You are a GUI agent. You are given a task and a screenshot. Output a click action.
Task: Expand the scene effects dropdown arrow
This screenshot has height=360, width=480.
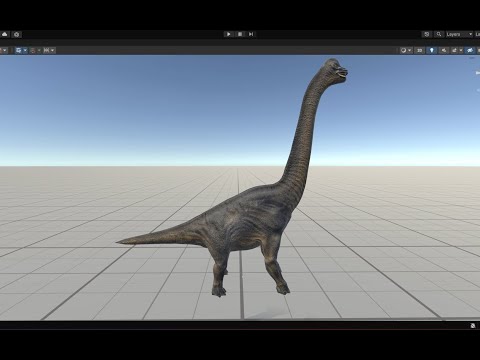(461, 50)
